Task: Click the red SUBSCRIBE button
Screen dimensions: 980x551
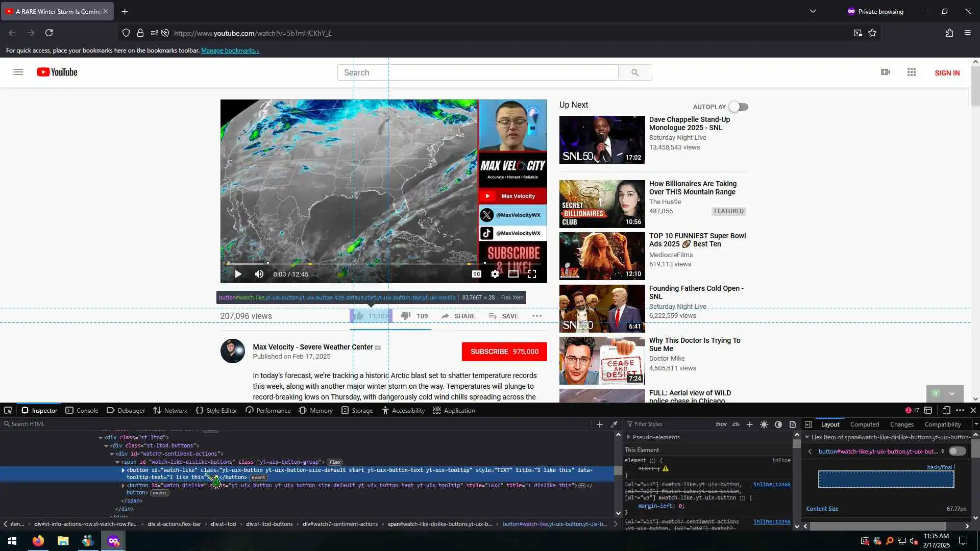Action: pos(504,352)
